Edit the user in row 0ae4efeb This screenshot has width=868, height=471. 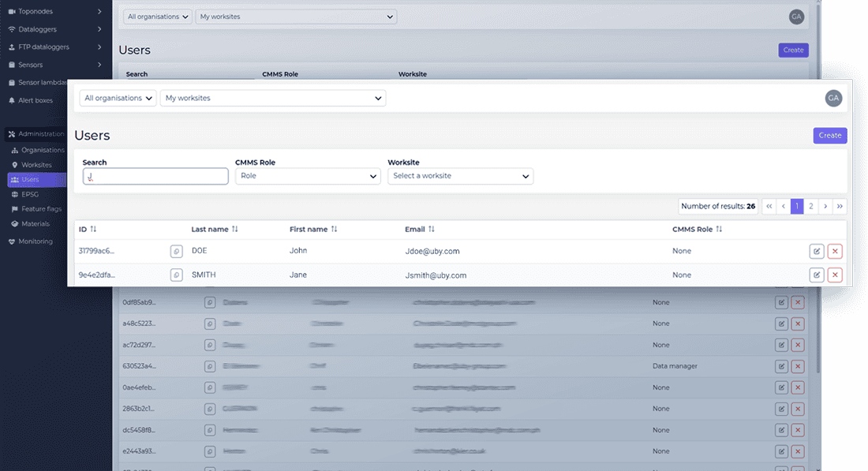pyautogui.click(x=781, y=388)
